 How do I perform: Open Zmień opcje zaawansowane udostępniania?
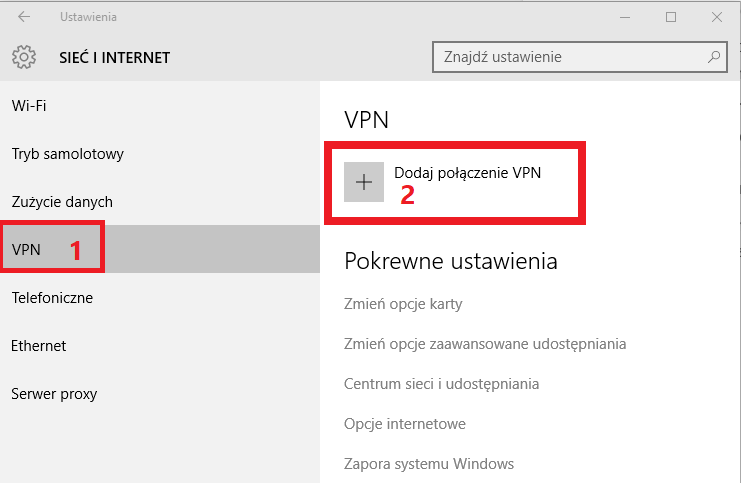coord(485,344)
